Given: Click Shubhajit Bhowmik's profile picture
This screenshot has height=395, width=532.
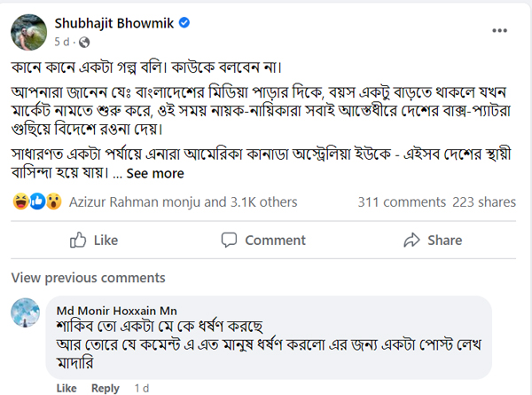Looking at the screenshot, I should point(28,30).
